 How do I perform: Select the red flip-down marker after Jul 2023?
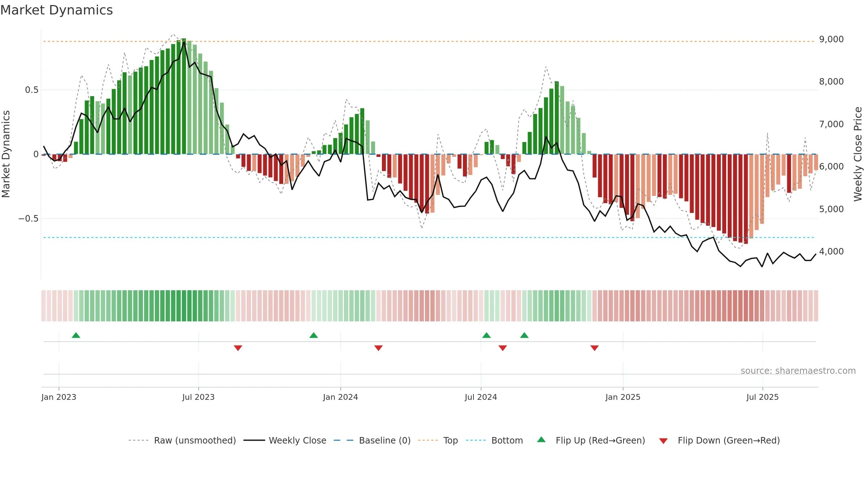[238, 348]
